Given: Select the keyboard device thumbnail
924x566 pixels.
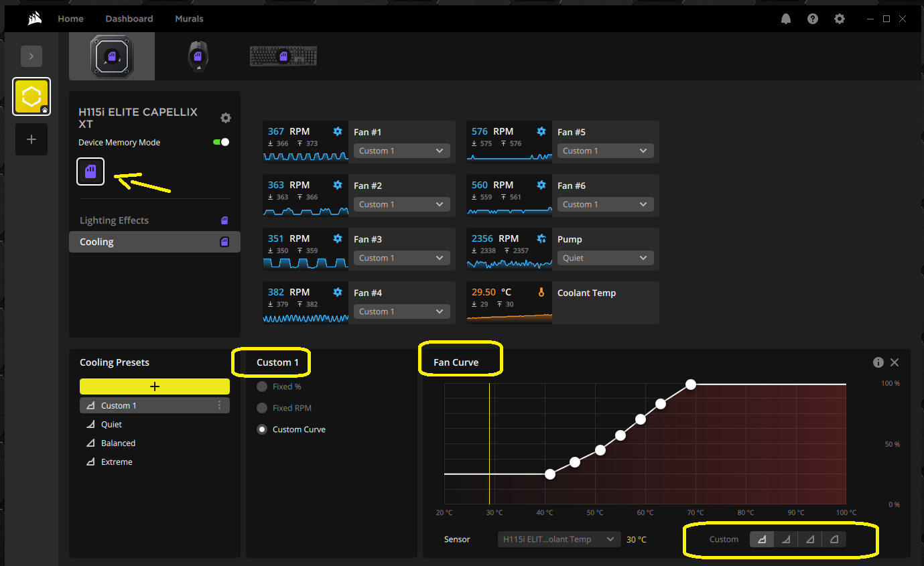Looking at the screenshot, I should click(x=283, y=56).
